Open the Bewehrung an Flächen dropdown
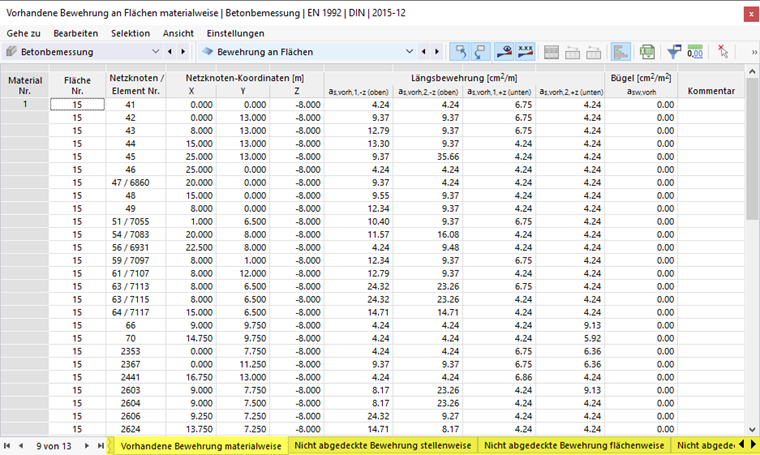The image size is (760, 455). [410, 51]
